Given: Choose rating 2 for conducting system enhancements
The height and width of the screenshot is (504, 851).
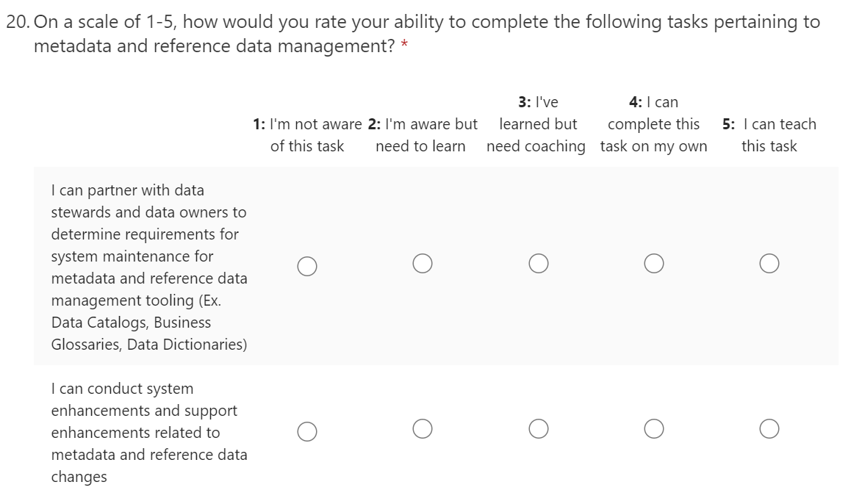Looking at the screenshot, I should pos(422,428).
